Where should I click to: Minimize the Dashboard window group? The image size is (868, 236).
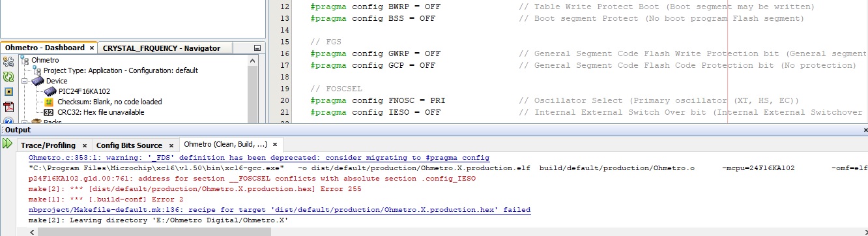click(x=257, y=48)
